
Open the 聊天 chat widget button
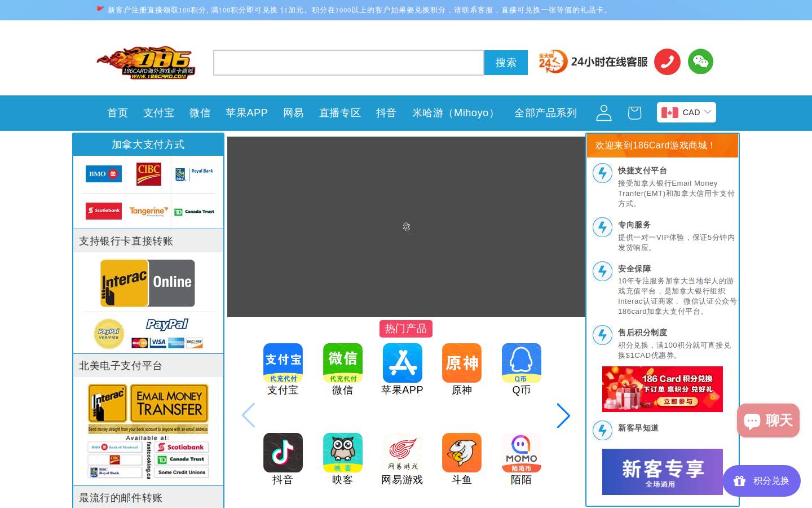point(768,421)
